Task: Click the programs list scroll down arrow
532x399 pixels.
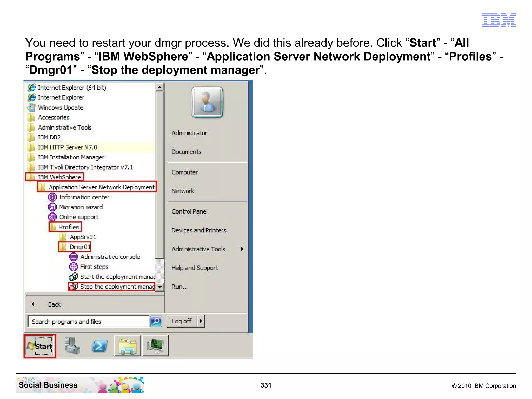Action: pyautogui.click(x=160, y=287)
